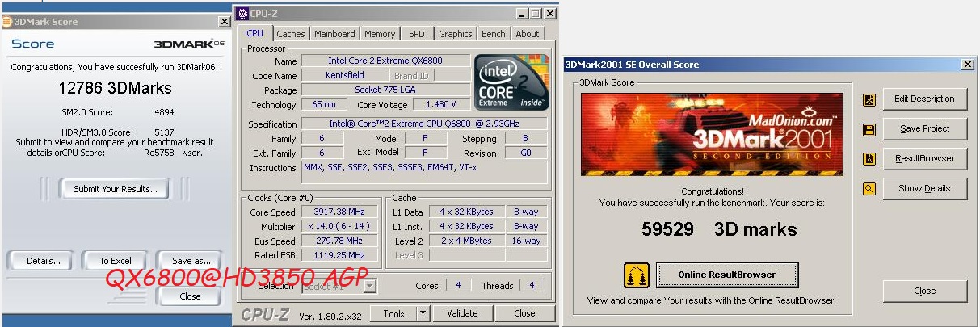Click the Specification field in CPU-Z
This screenshot has width=980, height=327.
[x=424, y=124]
